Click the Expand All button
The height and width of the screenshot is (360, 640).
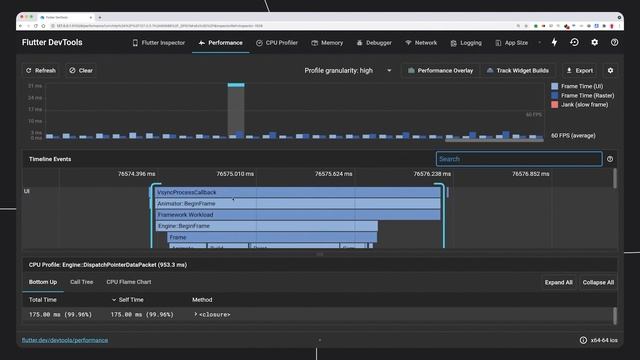coord(558,282)
